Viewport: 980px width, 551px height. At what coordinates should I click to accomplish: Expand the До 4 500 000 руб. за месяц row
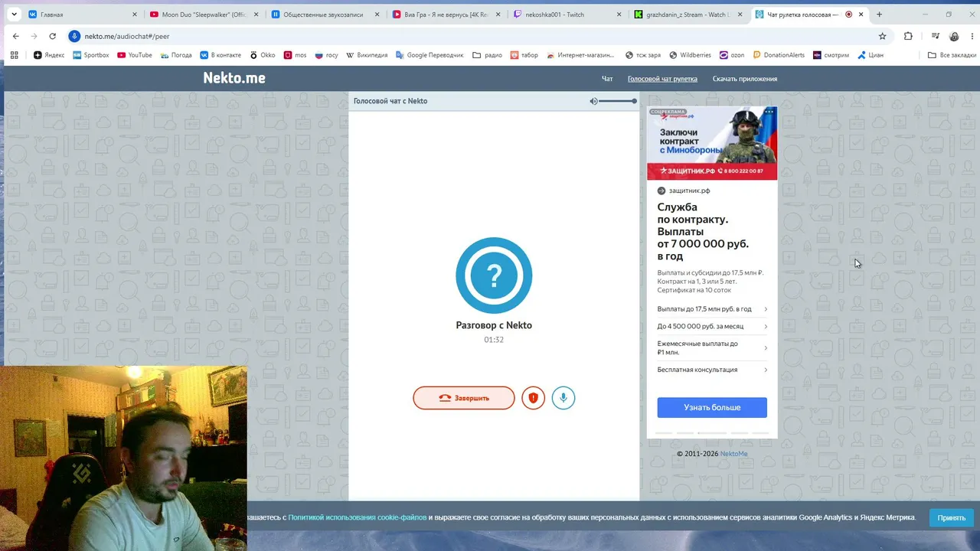pos(712,327)
